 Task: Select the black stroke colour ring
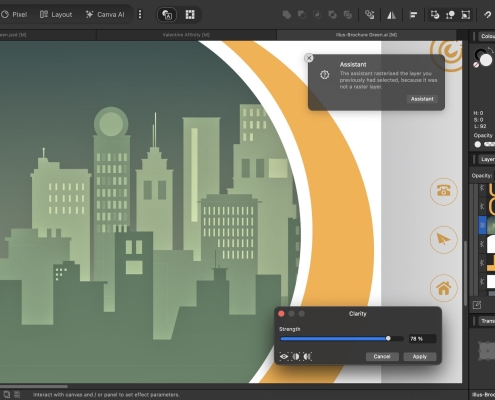(480, 54)
